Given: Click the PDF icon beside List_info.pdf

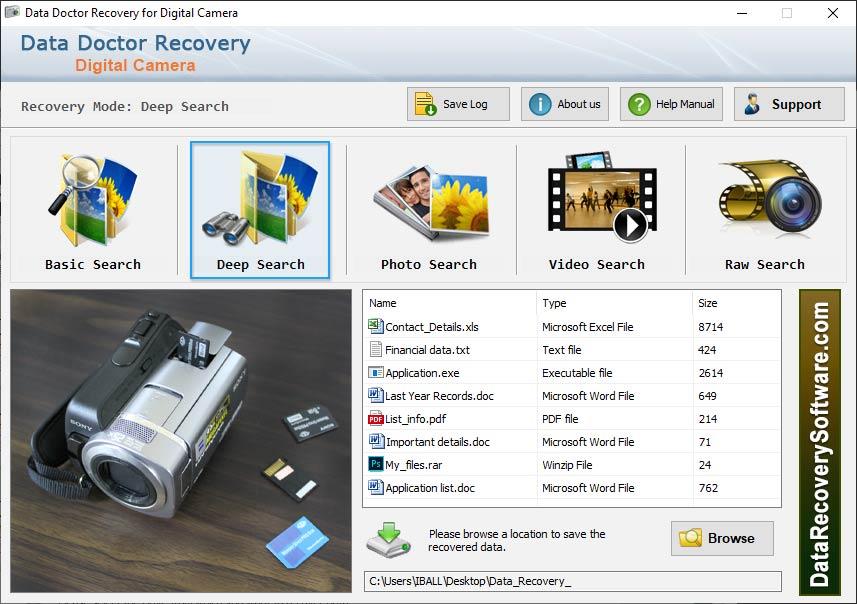Looking at the screenshot, I should [x=375, y=418].
